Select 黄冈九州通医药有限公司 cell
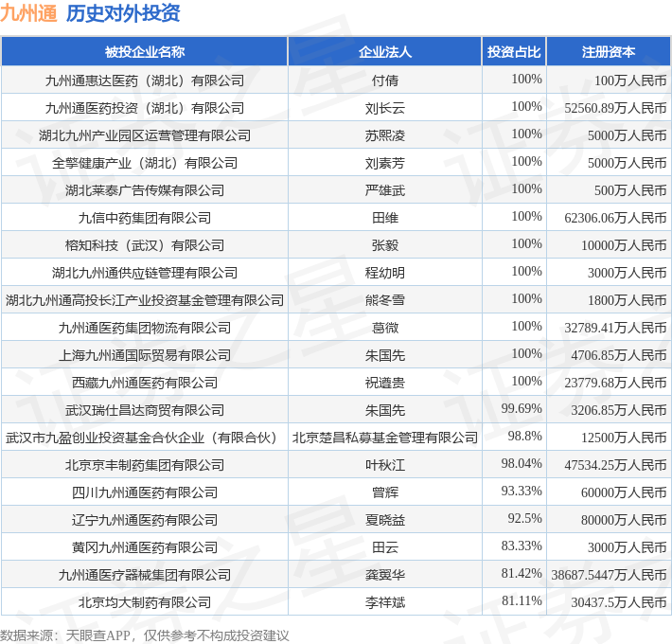The height and width of the screenshot is (644, 672). tap(145, 546)
